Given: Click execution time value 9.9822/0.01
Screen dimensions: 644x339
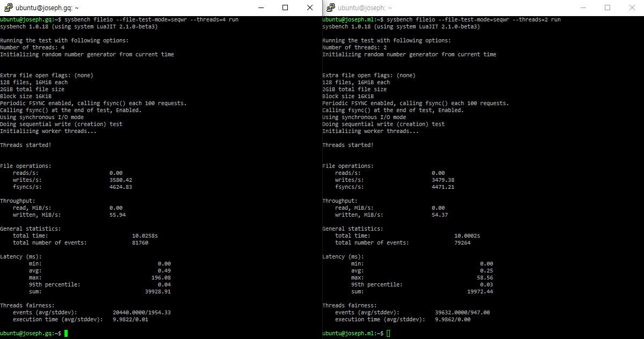Looking at the screenshot, I should 131,319.
